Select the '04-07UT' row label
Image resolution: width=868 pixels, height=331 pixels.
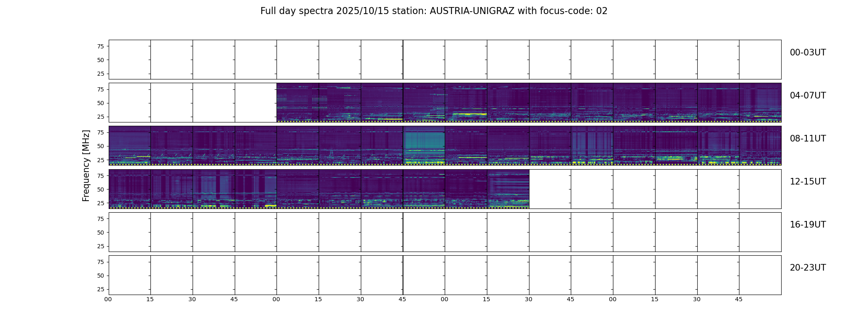click(x=808, y=96)
